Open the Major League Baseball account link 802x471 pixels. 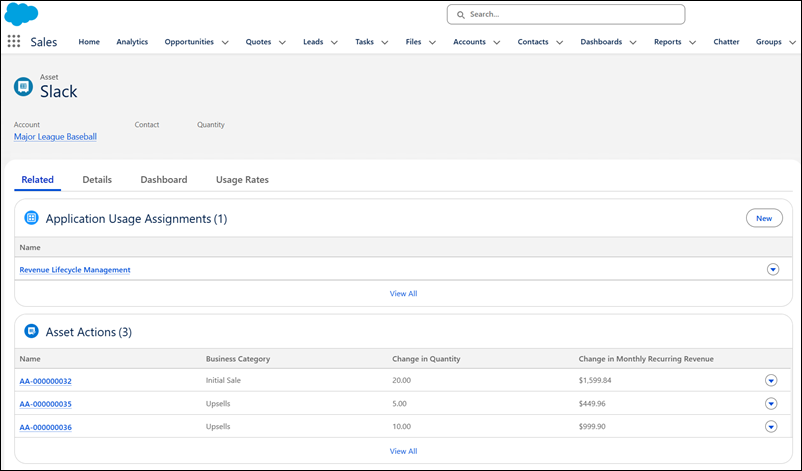click(55, 137)
